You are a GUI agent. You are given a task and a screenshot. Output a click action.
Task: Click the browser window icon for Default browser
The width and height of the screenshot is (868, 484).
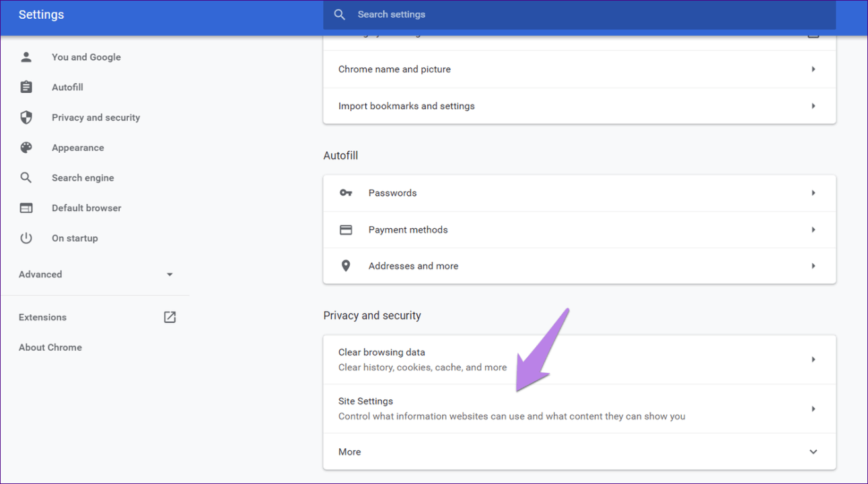coord(26,208)
